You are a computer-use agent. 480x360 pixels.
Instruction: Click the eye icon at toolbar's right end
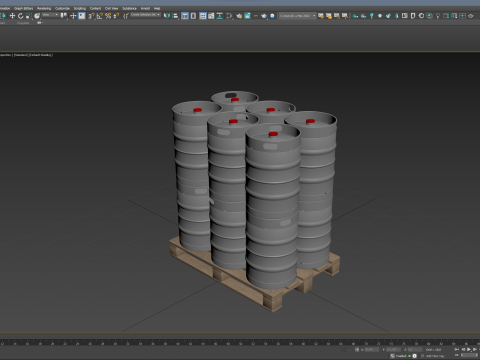click(470, 16)
